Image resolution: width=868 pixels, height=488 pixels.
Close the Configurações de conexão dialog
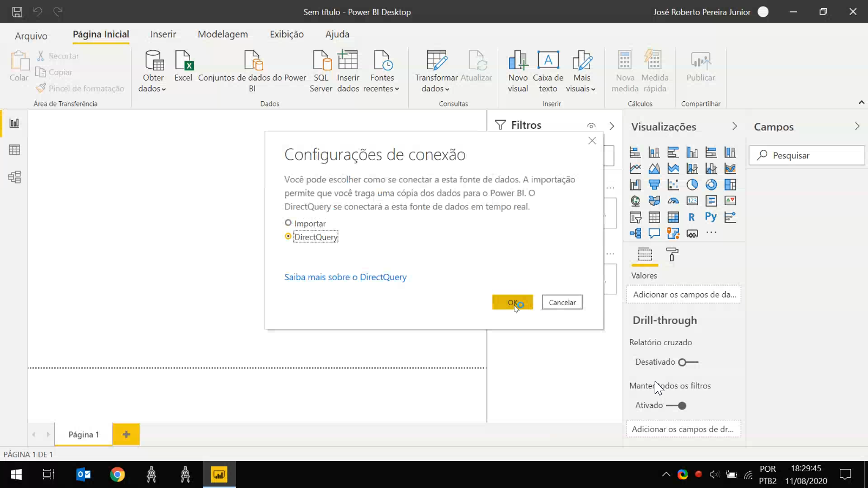[592, 141]
